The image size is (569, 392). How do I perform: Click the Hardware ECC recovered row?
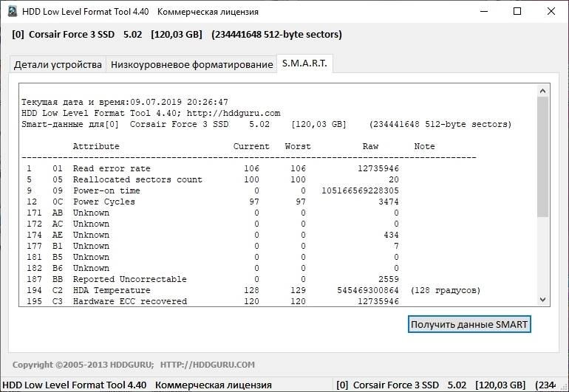click(x=213, y=301)
